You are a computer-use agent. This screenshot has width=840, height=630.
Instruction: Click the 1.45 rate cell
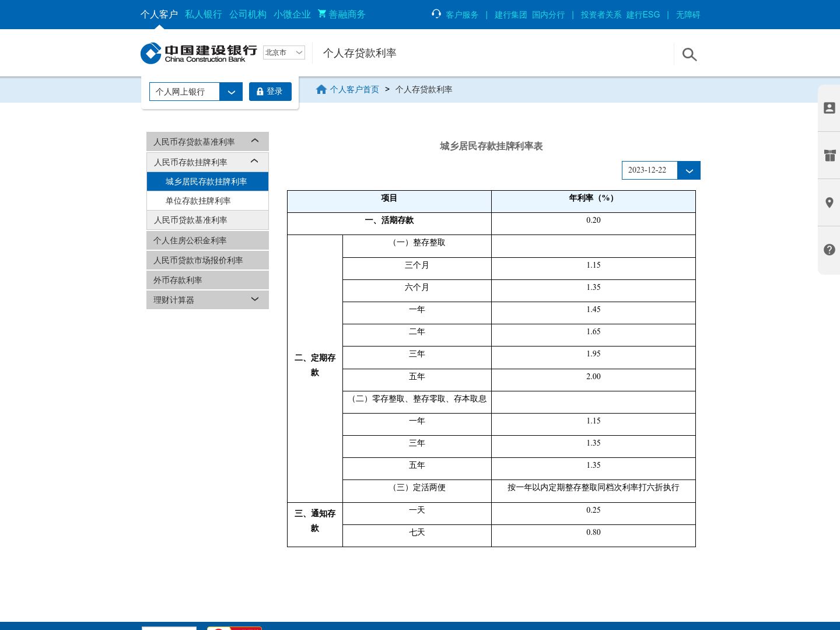pos(593,313)
